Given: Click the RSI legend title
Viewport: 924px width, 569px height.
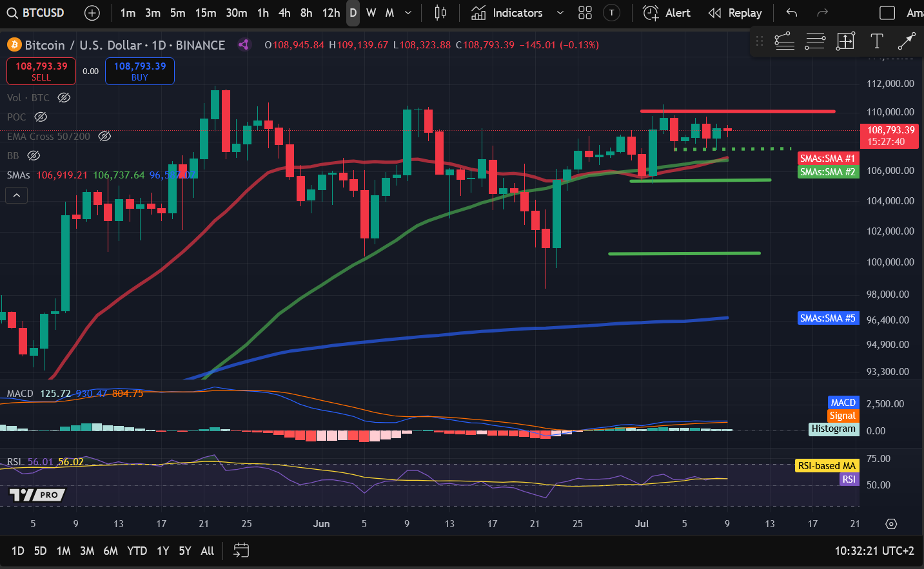Looking at the screenshot, I should pyautogui.click(x=14, y=462).
